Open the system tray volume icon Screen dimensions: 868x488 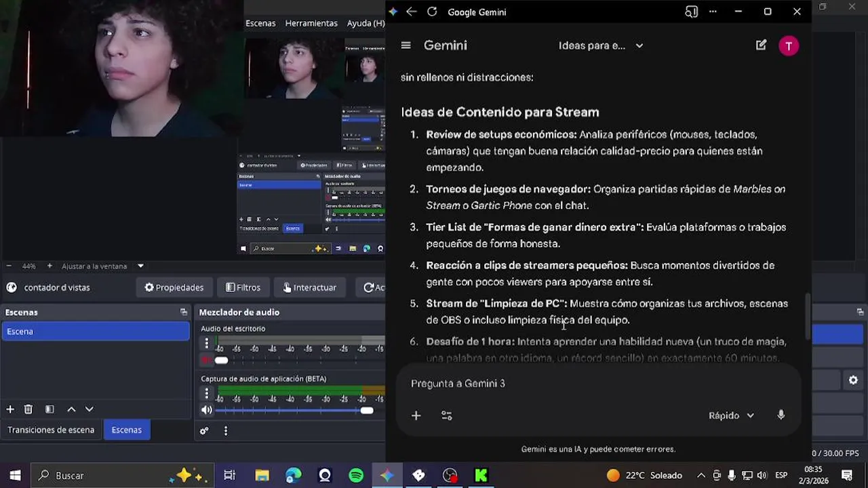tap(762, 476)
